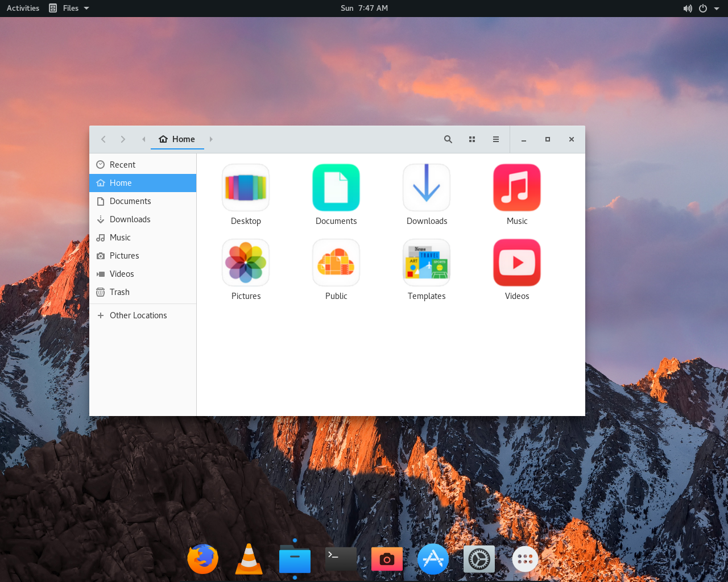Viewport: 728px width, 582px height.
Task: Open the view options menu icon
Action: tap(495, 139)
